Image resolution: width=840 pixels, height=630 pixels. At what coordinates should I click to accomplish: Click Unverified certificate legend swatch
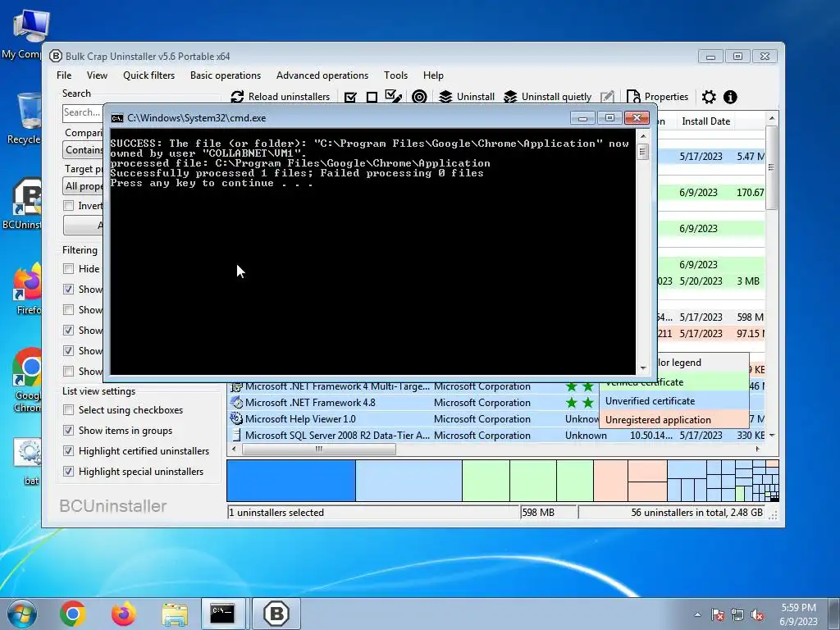(x=674, y=400)
